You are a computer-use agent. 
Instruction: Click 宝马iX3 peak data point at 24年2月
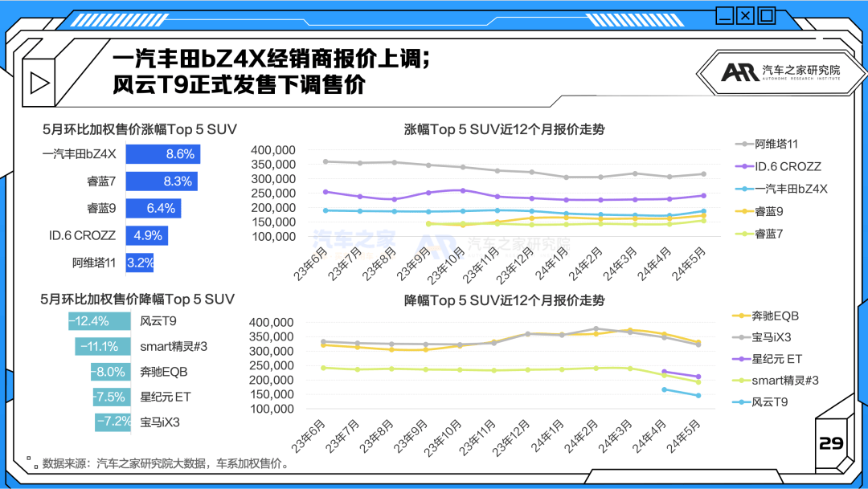(x=596, y=328)
